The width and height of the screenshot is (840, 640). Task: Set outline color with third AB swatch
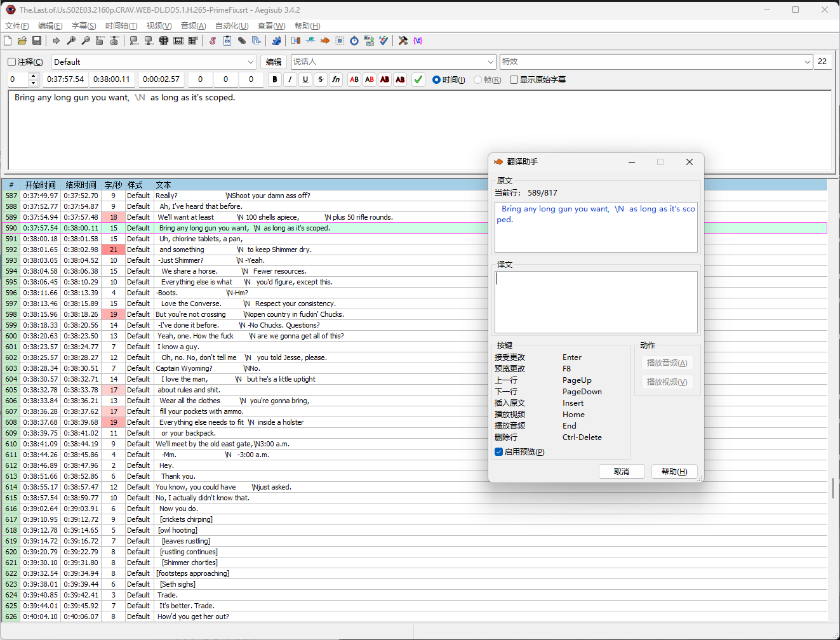(385, 79)
